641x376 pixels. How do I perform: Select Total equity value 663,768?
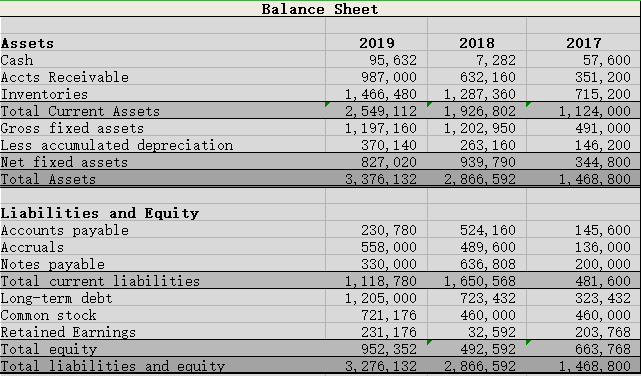click(603, 349)
